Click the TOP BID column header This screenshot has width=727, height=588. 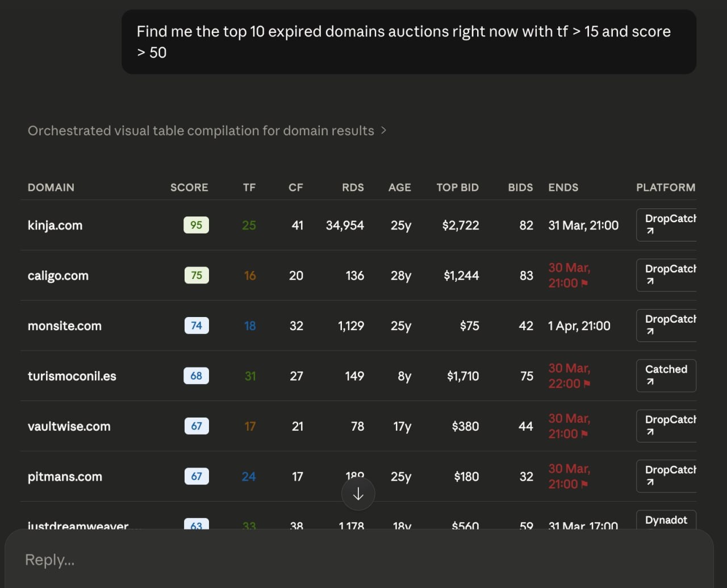point(457,187)
